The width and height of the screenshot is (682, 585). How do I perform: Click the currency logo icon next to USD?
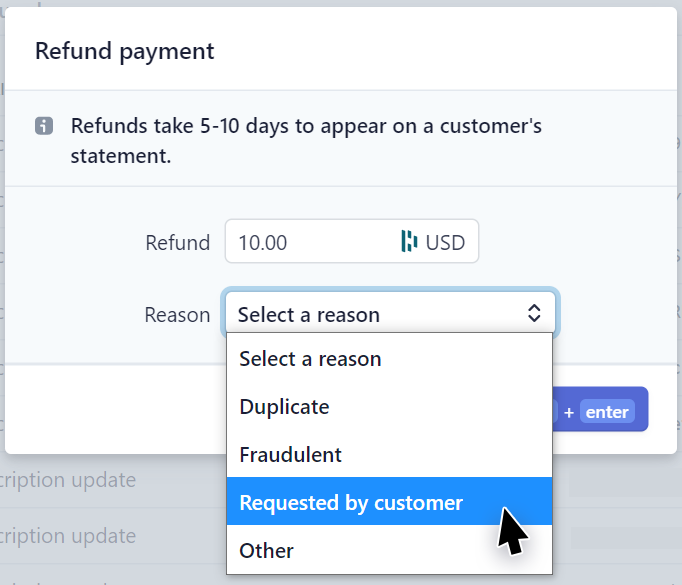(409, 241)
